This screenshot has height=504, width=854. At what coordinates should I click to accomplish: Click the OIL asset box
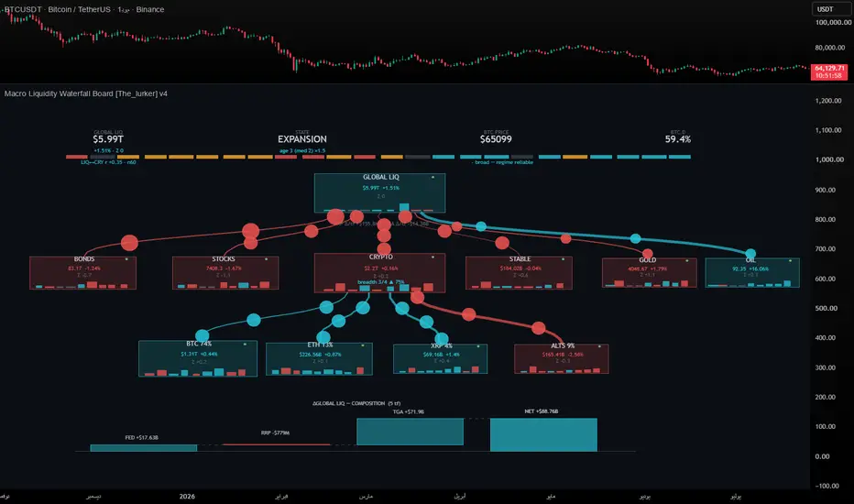[752, 272]
